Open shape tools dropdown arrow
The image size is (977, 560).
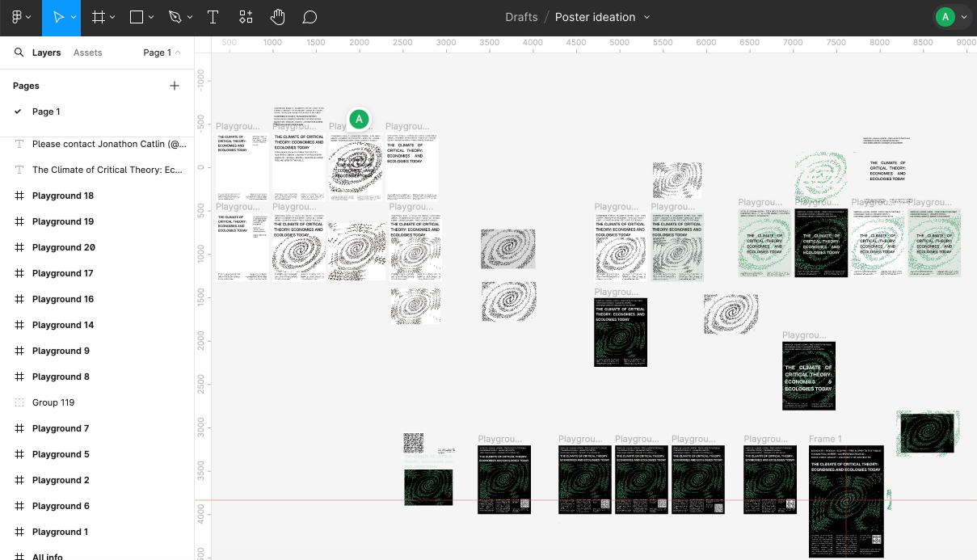click(x=151, y=18)
